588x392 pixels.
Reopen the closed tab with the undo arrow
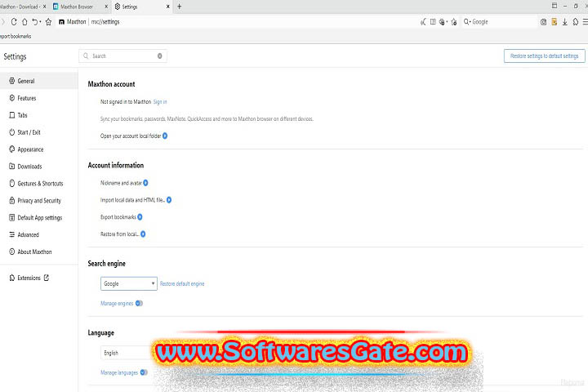pos(35,22)
